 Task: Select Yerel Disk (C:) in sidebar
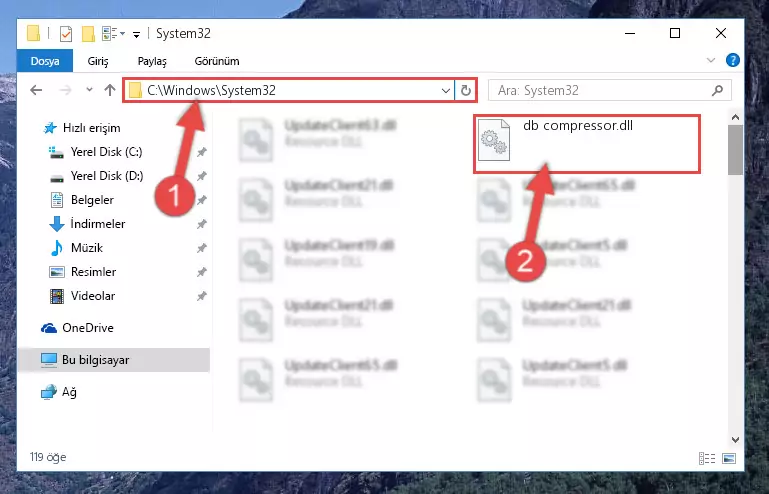106,152
